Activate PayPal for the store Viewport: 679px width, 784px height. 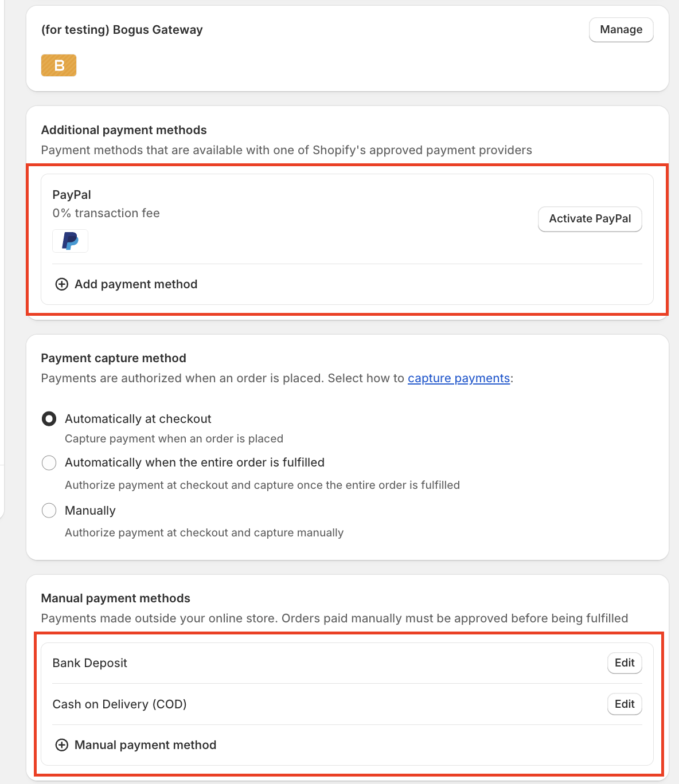point(590,219)
